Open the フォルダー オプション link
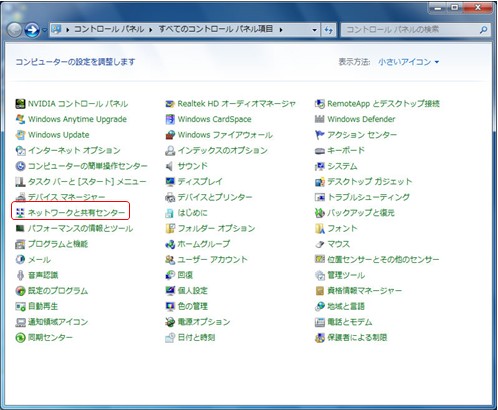The height and width of the screenshot is (410, 498). [x=216, y=228]
